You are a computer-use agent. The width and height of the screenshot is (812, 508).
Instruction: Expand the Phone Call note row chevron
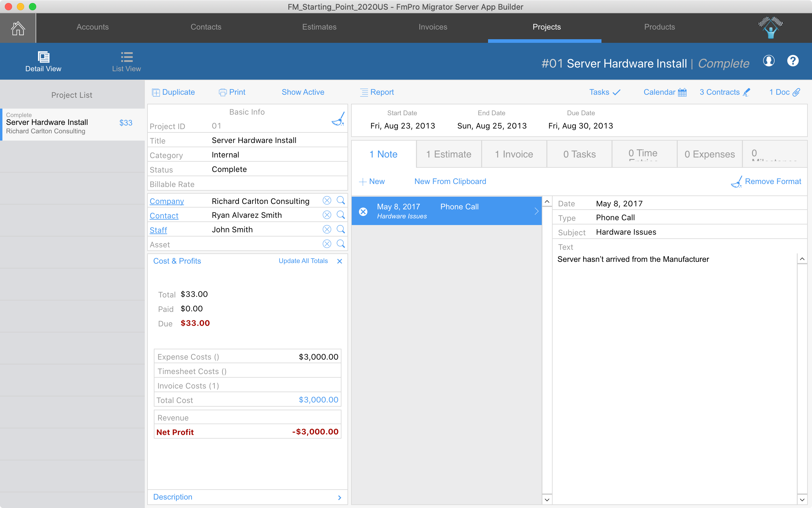coord(536,211)
